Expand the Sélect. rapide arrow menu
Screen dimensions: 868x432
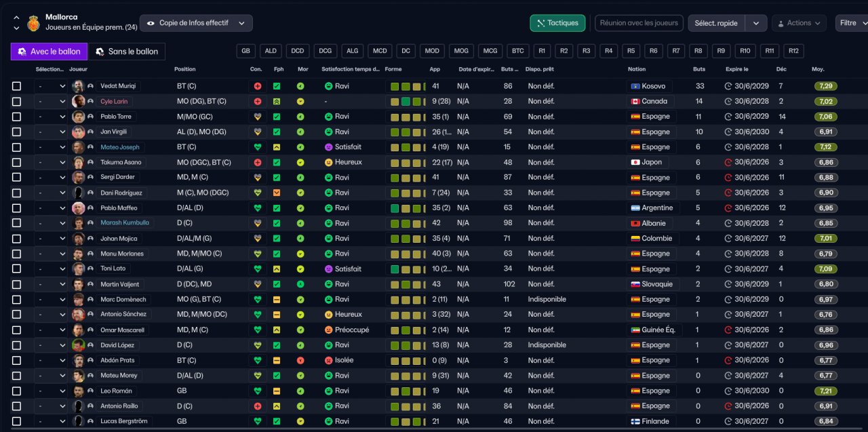click(x=756, y=23)
